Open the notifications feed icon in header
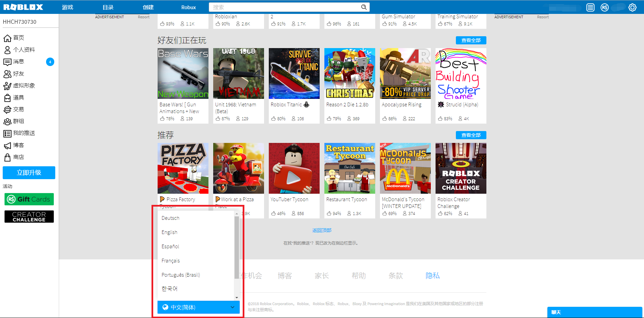The width and height of the screenshot is (644, 318). [x=590, y=7]
